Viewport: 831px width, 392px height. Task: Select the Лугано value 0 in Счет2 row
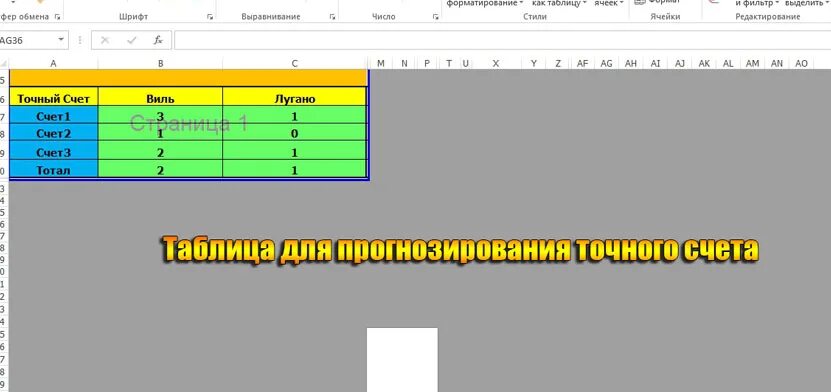tap(295, 132)
